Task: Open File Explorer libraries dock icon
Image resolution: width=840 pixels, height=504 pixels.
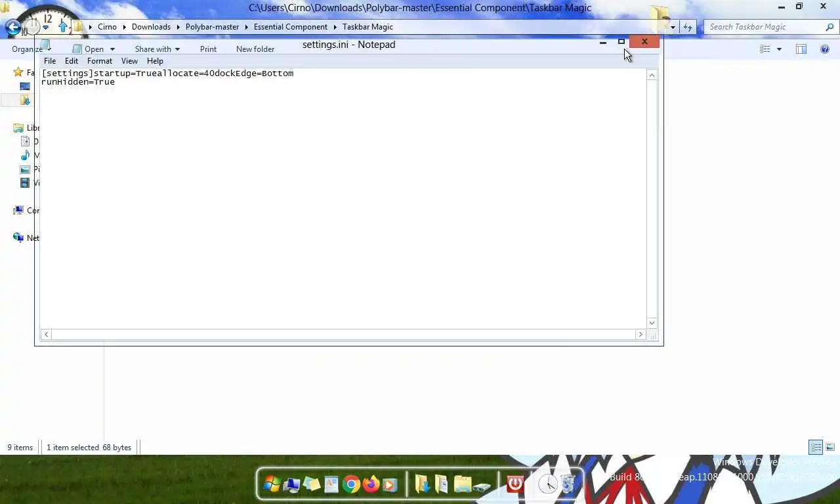Action: 462,484
